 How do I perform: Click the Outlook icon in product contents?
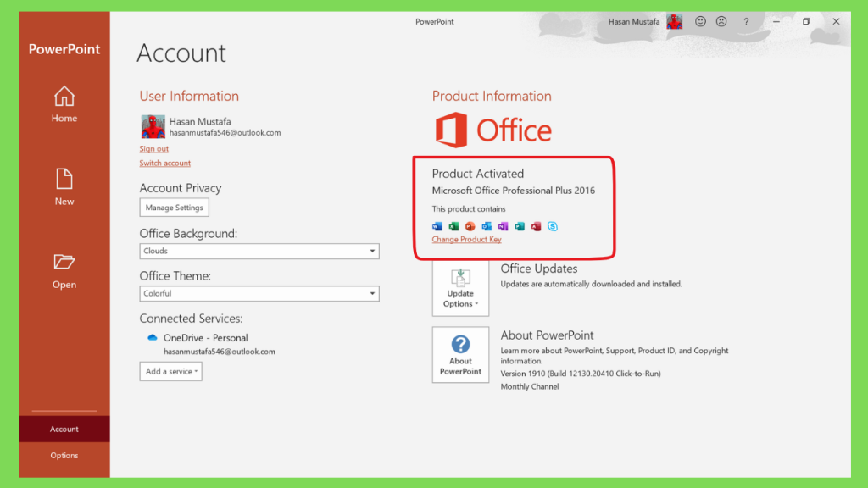pos(487,226)
